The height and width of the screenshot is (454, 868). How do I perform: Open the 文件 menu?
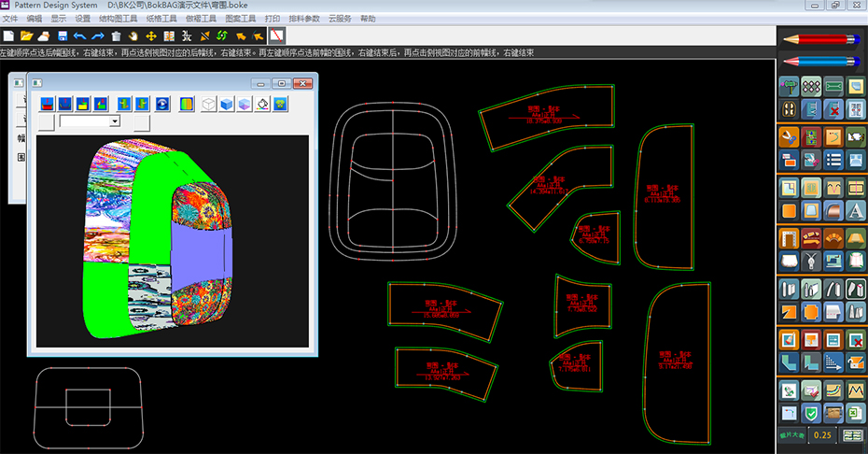point(10,19)
